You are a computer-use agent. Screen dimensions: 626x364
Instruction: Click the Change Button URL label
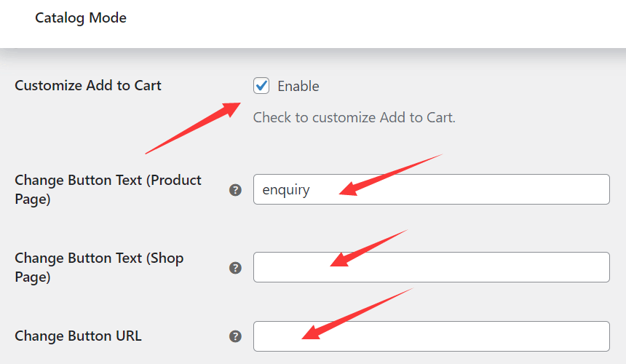pyautogui.click(x=78, y=336)
